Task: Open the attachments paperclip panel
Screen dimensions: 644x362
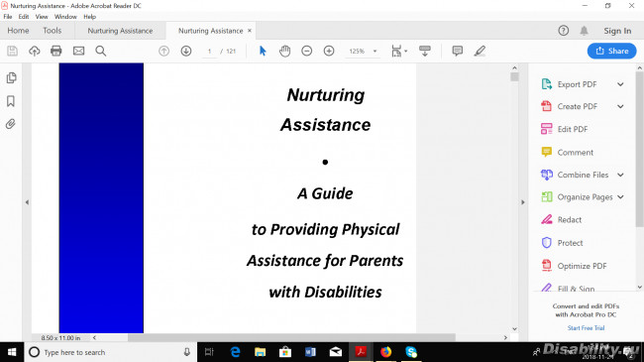Action: [x=11, y=124]
